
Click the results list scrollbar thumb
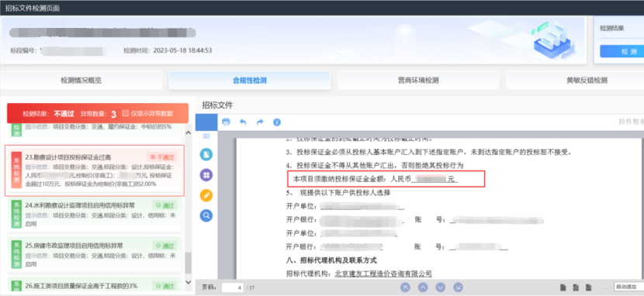pyautogui.click(x=189, y=263)
